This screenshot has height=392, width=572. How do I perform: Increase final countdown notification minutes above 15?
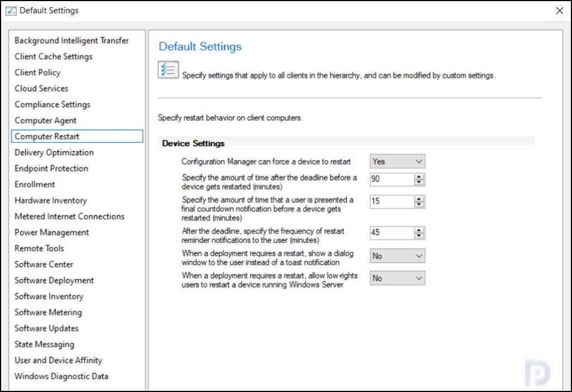click(419, 198)
